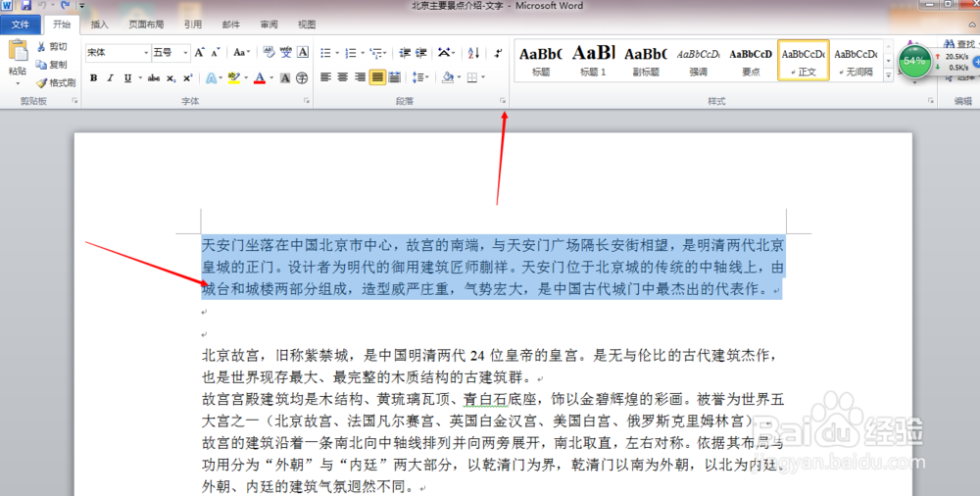The height and width of the screenshot is (496, 980).
Task: Apply yellow text highlight color
Action: (234, 78)
